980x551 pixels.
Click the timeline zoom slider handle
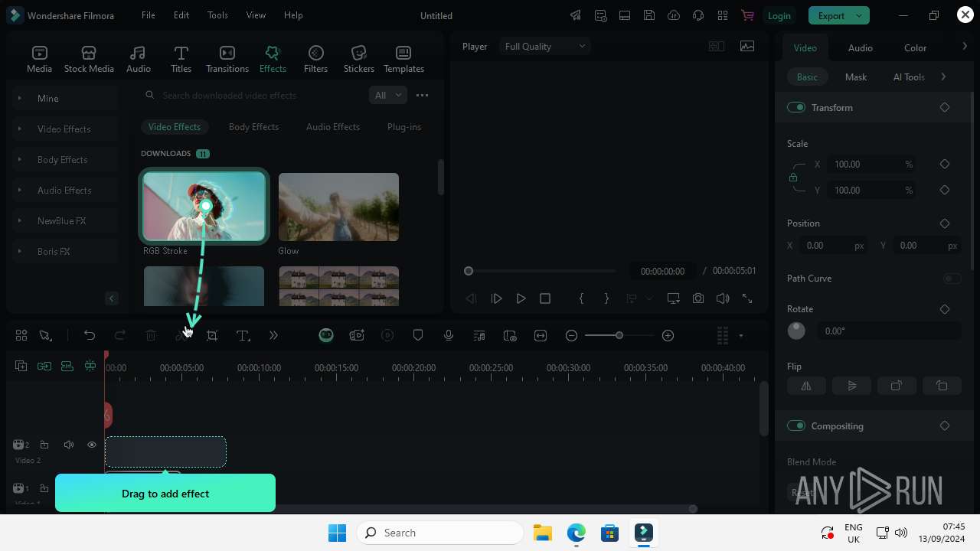tap(619, 335)
